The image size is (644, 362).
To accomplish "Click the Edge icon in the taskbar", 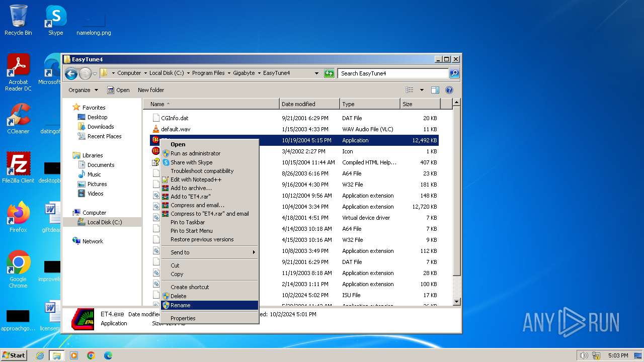I will pyautogui.click(x=108, y=355).
